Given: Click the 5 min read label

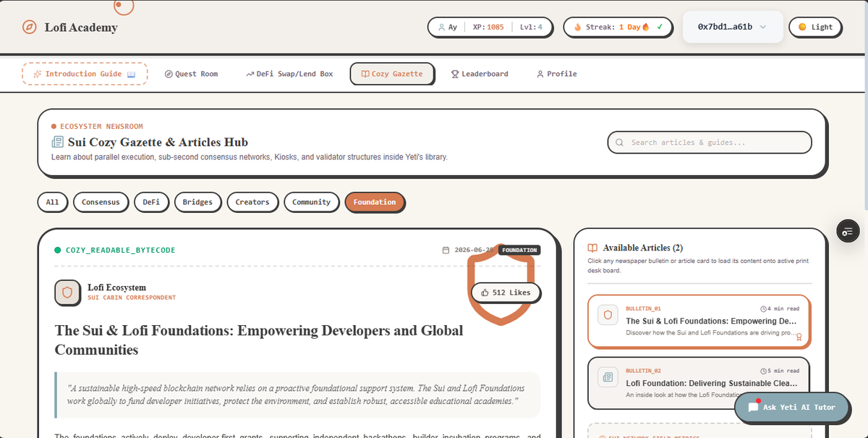Looking at the screenshot, I should click(x=780, y=371).
